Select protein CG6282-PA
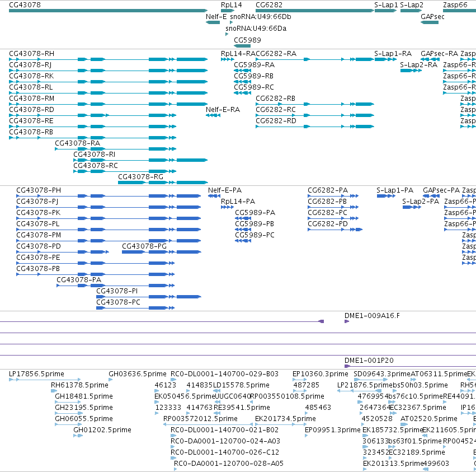 coord(328,190)
